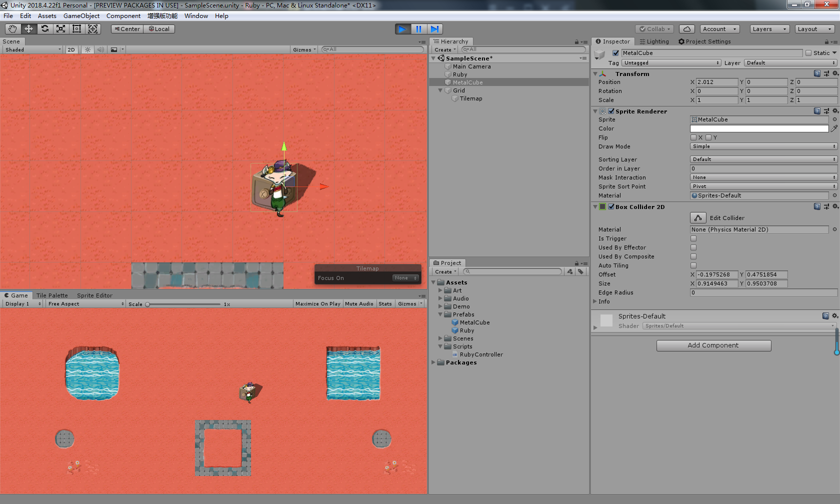Enable Auto Tiling checkbox

693,265
